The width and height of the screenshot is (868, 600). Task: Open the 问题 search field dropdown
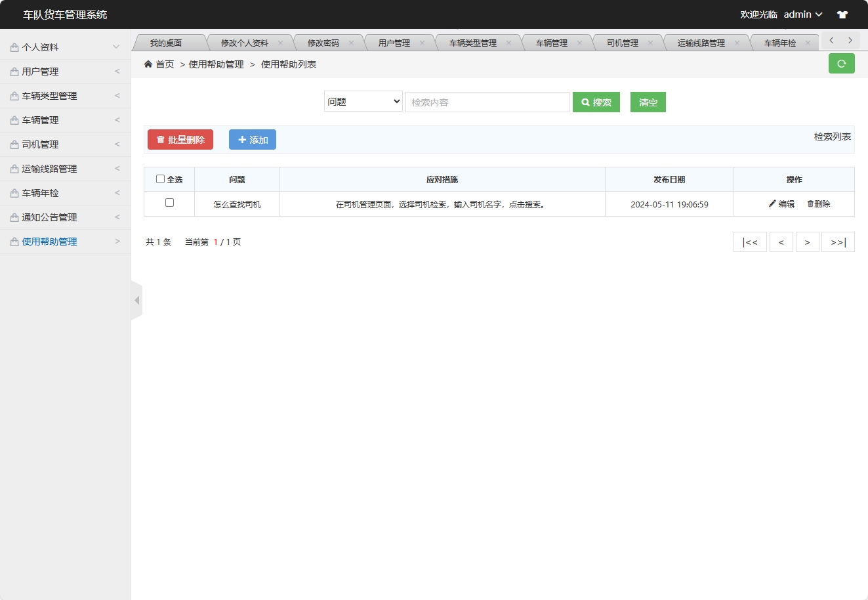(363, 102)
